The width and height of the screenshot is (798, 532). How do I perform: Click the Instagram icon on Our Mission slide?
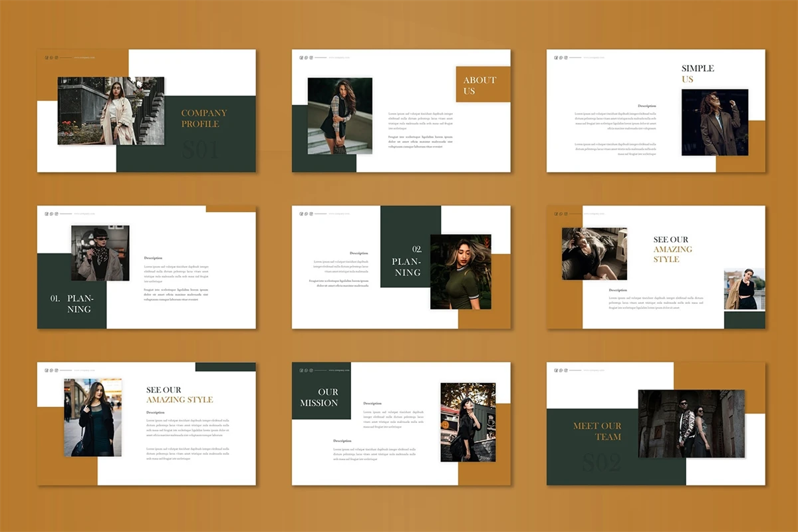pos(311,370)
